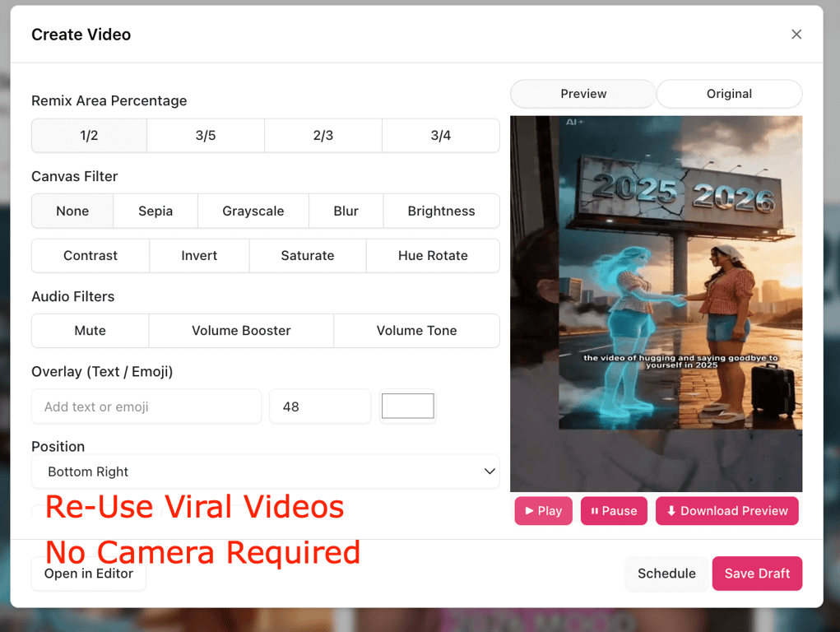840x632 pixels.
Task: Enable the Volume Tone audio filter
Action: pos(417,331)
